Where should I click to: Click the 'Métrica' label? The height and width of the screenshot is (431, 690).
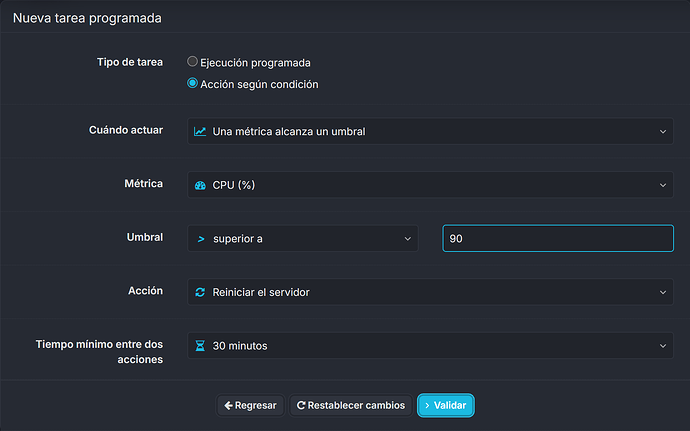click(x=143, y=184)
